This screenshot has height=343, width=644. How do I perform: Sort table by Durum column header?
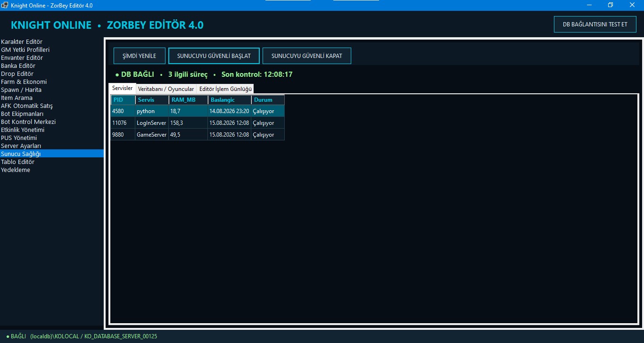click(x=268, y=100)
